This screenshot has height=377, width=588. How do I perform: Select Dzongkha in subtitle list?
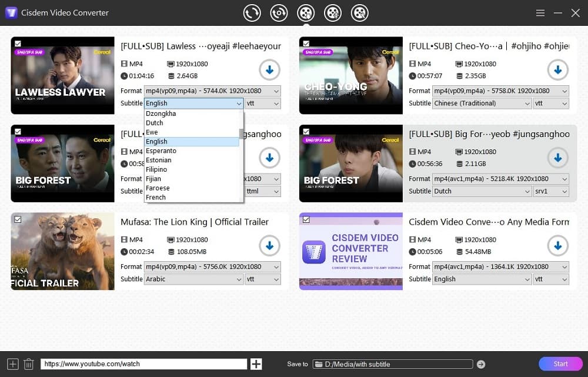192,114
